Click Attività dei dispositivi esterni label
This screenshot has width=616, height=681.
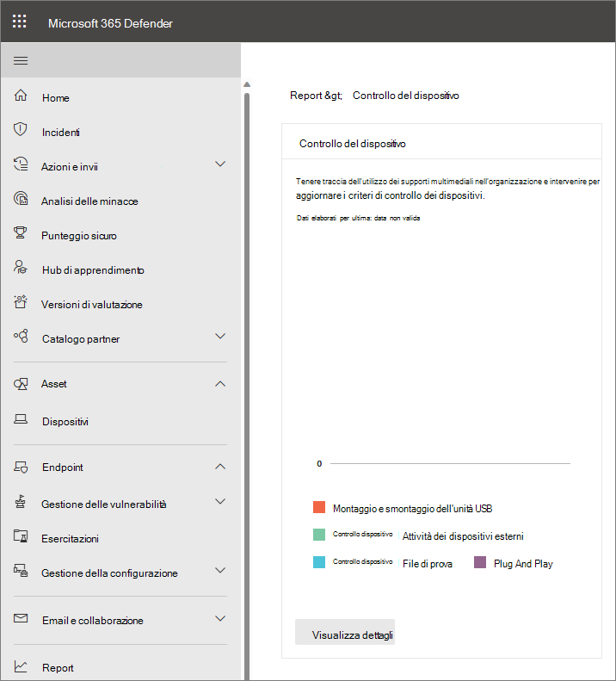click(x=463, y=536)
